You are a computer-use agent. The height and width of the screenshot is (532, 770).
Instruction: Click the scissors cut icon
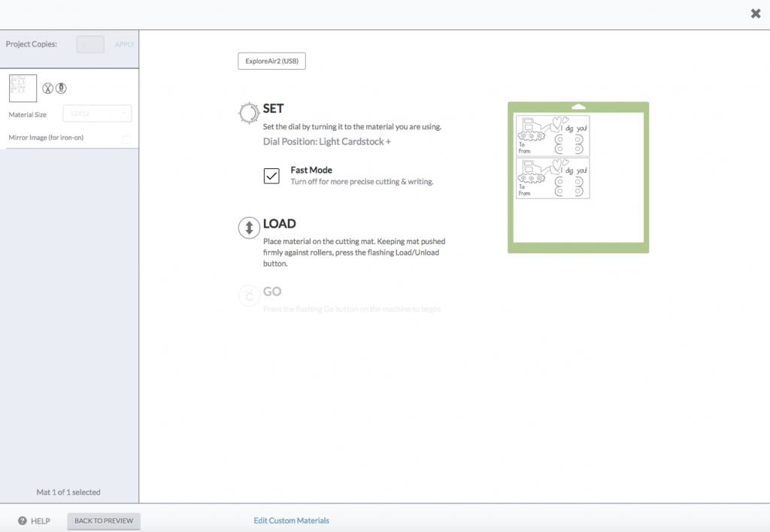point(47,89)
